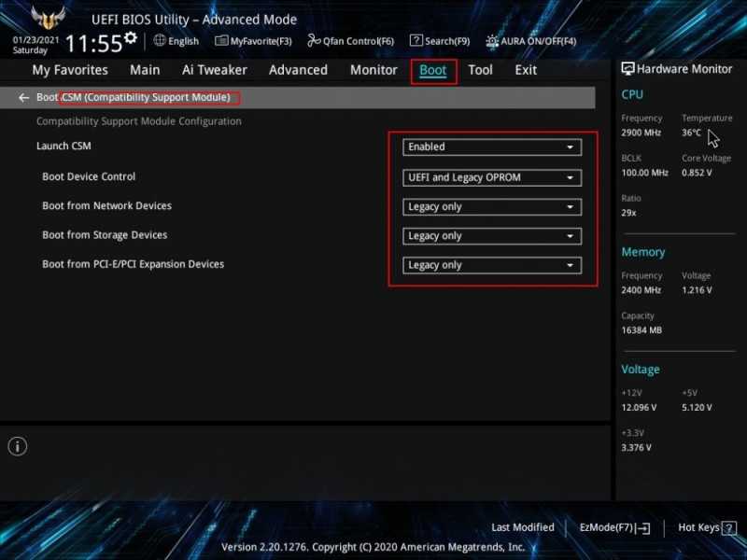Go to the Monitor tab
Image resolution: width=747 pixels, height=560 pixels.
click(373, 70)
